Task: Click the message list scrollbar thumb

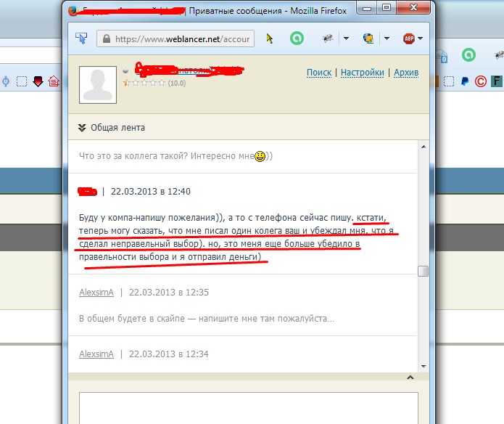Action: pos(423,271)
